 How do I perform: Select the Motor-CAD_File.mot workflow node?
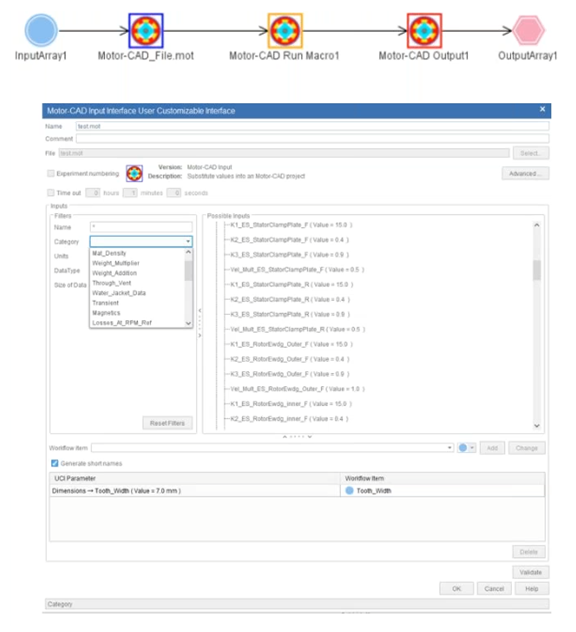click(x=146, y=31)
